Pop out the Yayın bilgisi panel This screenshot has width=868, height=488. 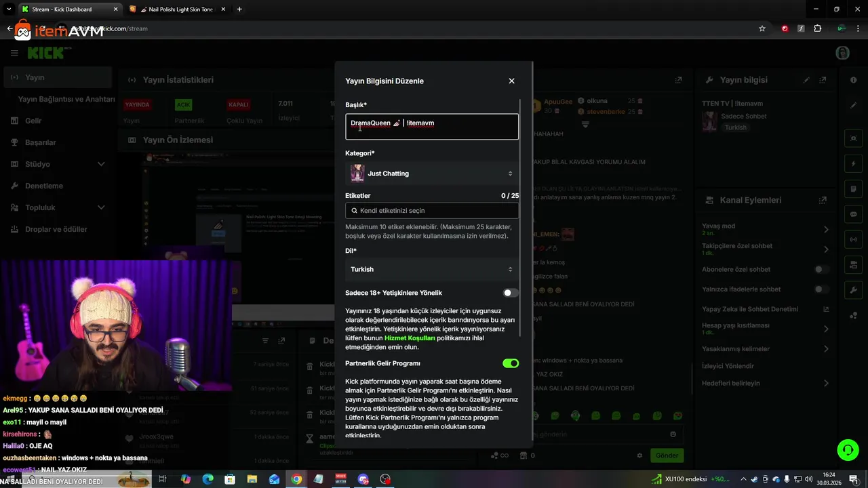pyautogui.click(x=823, y=80)
